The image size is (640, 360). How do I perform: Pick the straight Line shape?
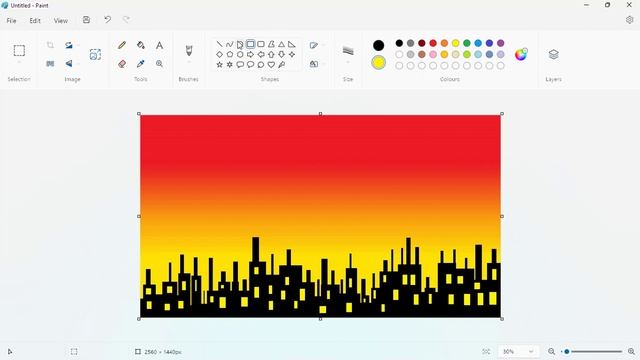tap(219, 44)
